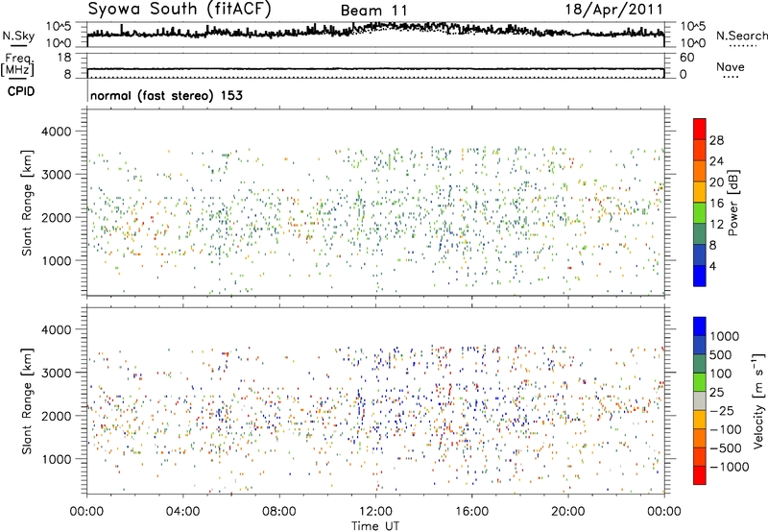Viewport: 768px width, 532px height.
Task: Click the "10^5" label on the right noise axis
Action: pos(693,27)
